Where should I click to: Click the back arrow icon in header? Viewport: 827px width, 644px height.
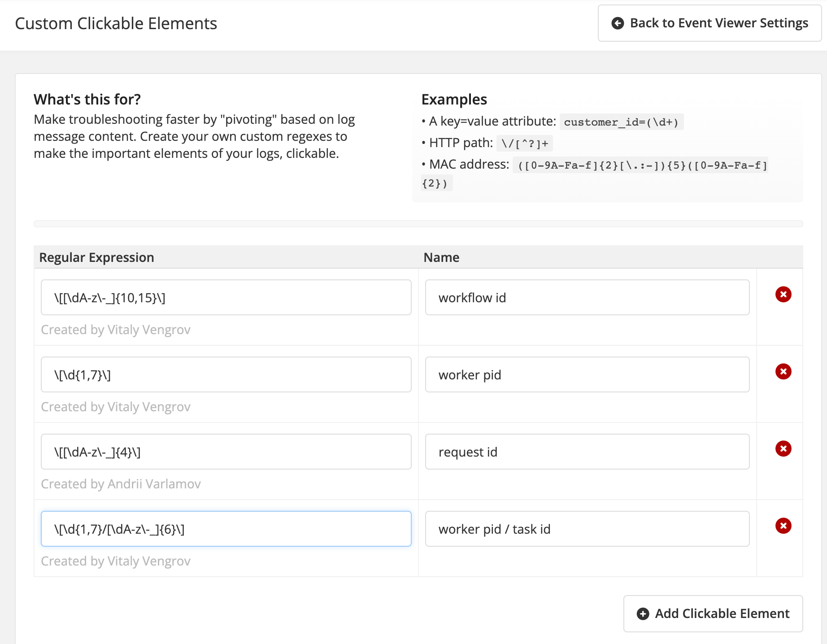click(x=618, y=23)
